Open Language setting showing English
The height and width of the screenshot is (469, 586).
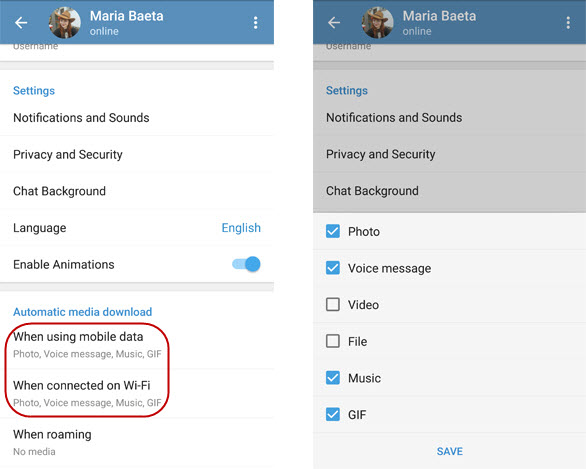[x=137, y=228]
